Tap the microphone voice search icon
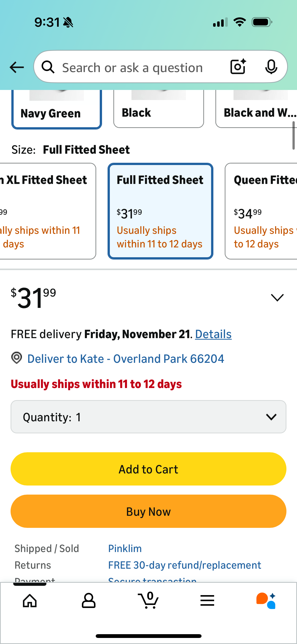297x644 pixels. (271, 67)
